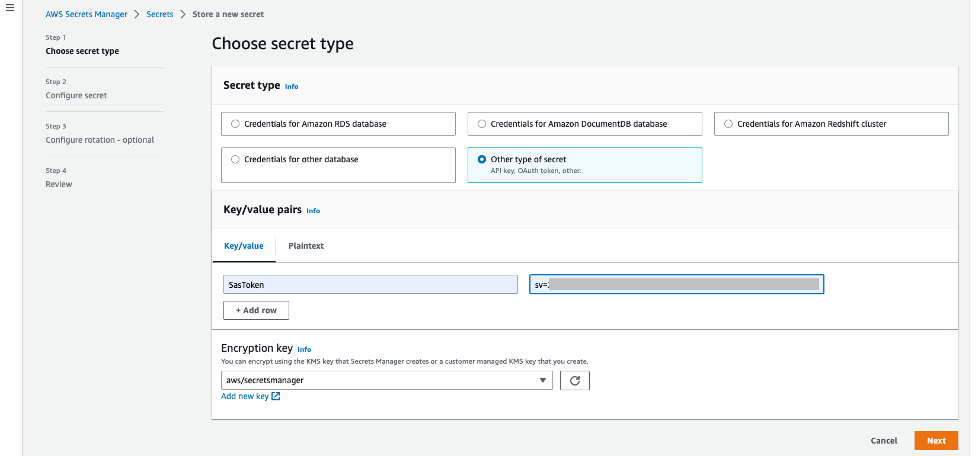977x456 pixels.
Task: Switch to the Key/value tab
Action: point(243,245)
